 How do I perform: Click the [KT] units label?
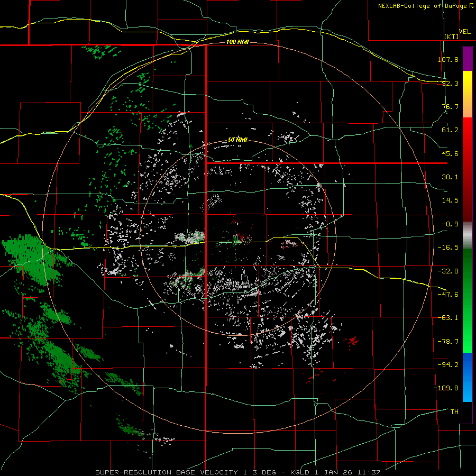[452, 36]
